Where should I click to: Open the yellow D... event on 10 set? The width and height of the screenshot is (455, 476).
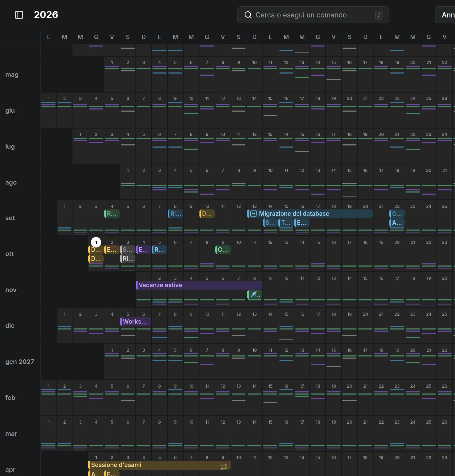point(207,214)
